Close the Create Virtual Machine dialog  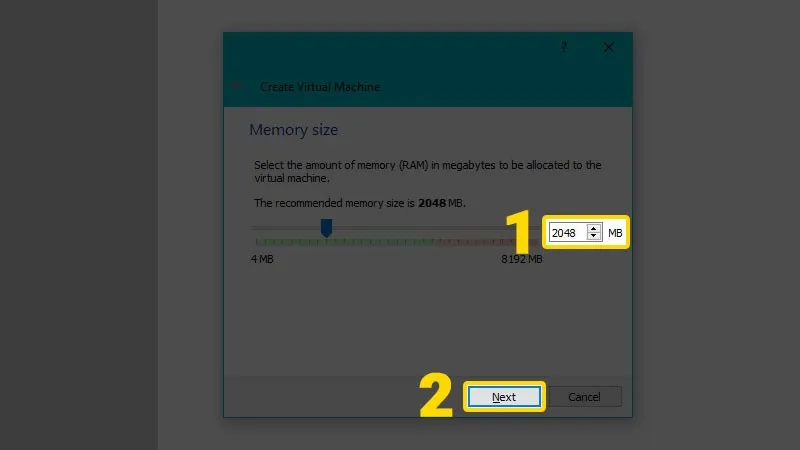[x=609, y=47]
